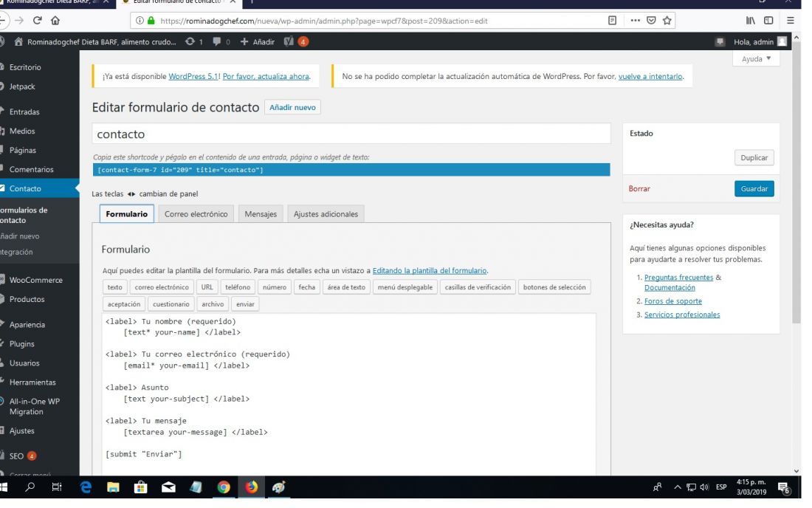Open Firefox library icon
The image size is (812, 508).
pyautogui.click(x=751, y=21)
